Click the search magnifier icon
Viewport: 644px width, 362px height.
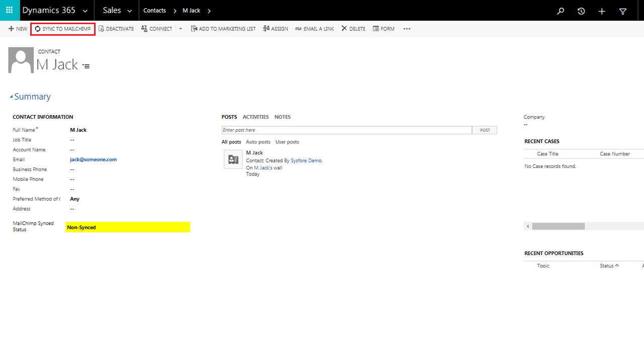(560, 11)
